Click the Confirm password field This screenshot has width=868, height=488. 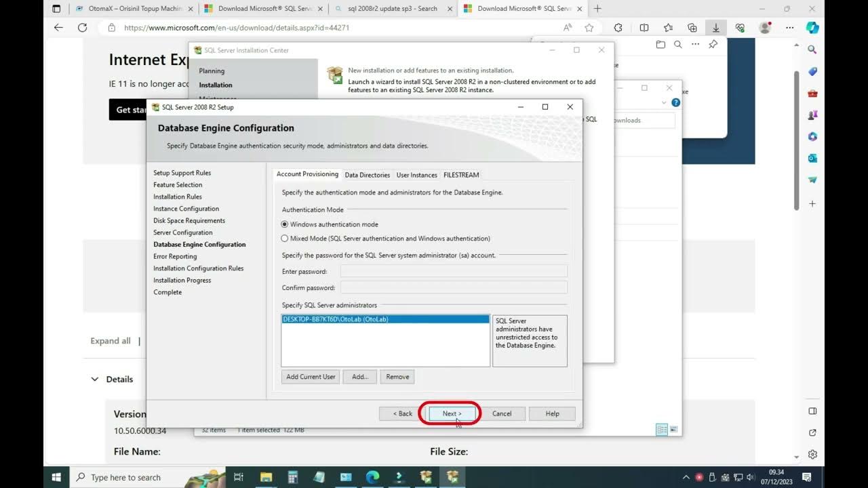pos(454,287)
